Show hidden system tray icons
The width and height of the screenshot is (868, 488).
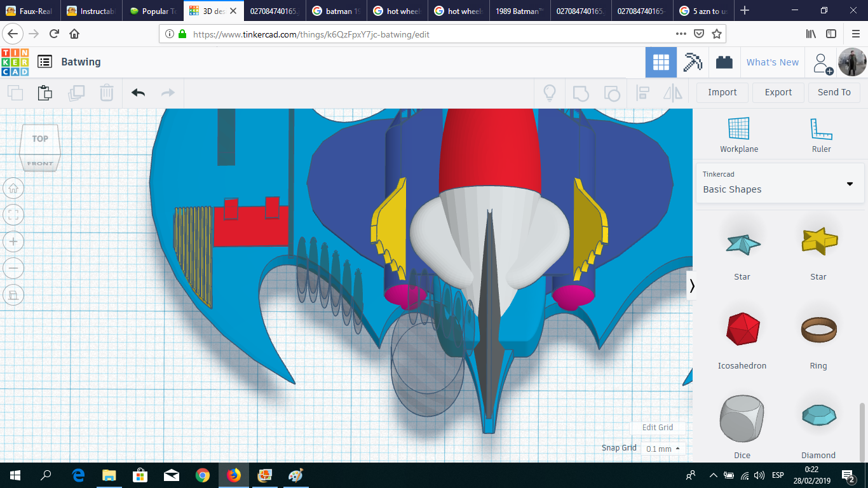point(713,475)
